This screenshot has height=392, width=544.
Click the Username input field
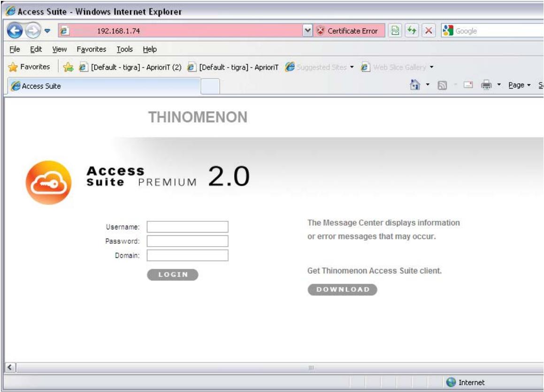click(187, 226)
